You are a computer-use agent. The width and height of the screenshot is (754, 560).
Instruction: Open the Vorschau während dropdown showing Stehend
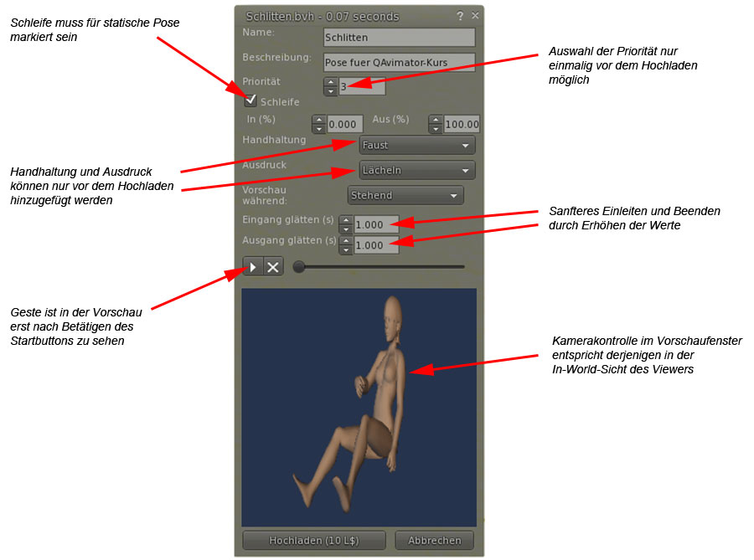tap(405, 196)
